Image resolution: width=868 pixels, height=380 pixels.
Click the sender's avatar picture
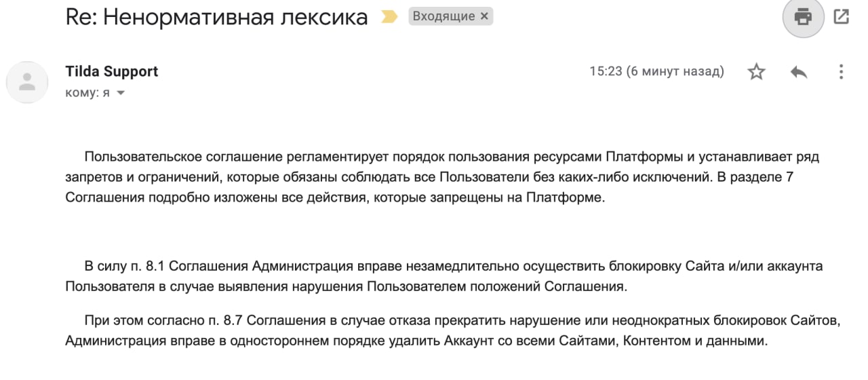(27, 83)
